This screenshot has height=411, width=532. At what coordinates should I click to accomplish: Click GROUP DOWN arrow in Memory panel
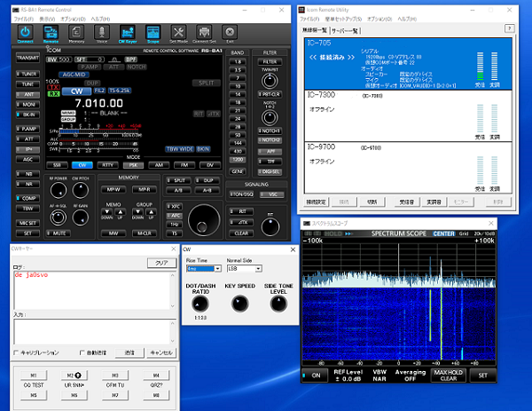point(137,212)
